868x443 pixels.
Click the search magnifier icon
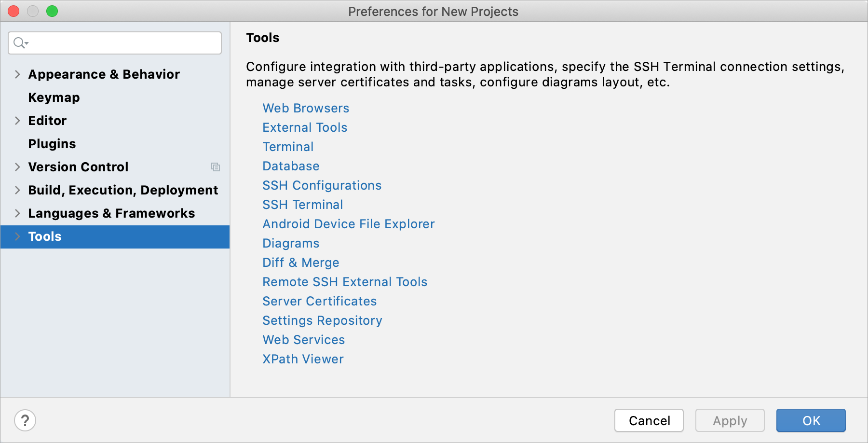click(20, 43)
